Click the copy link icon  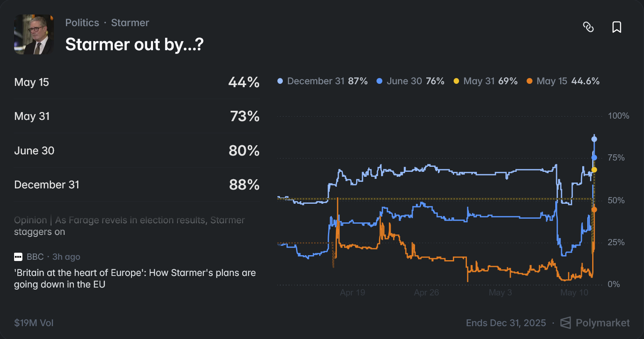coord(588,27)
